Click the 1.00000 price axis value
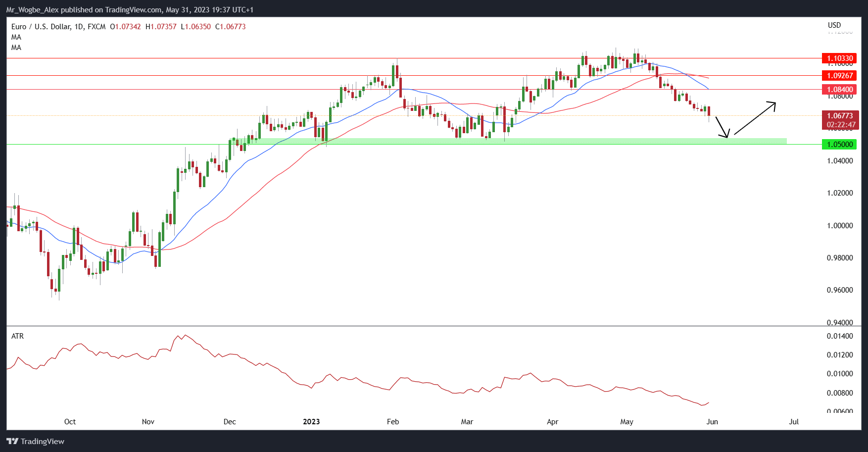Viewport: 868px width, 452px height. pos(840,226)
